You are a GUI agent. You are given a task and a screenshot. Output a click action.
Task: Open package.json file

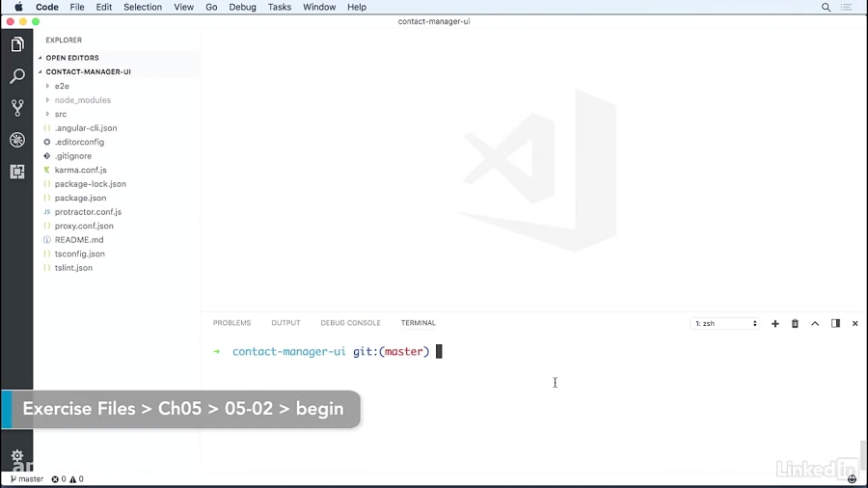tap(80, 198)
